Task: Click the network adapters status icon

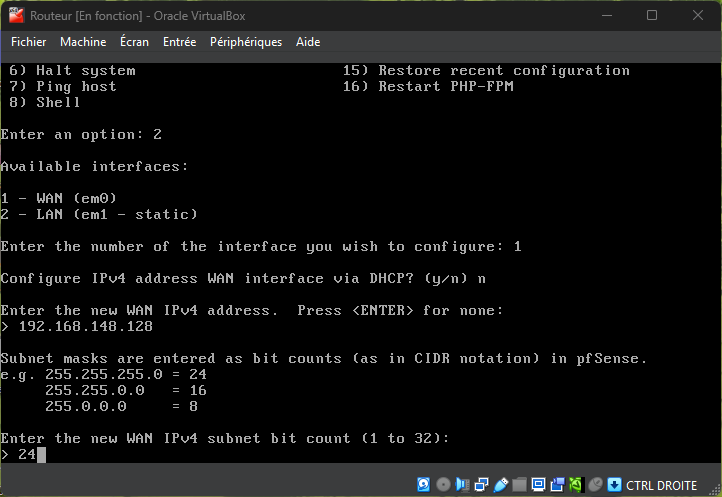Action: coord(481,485)
